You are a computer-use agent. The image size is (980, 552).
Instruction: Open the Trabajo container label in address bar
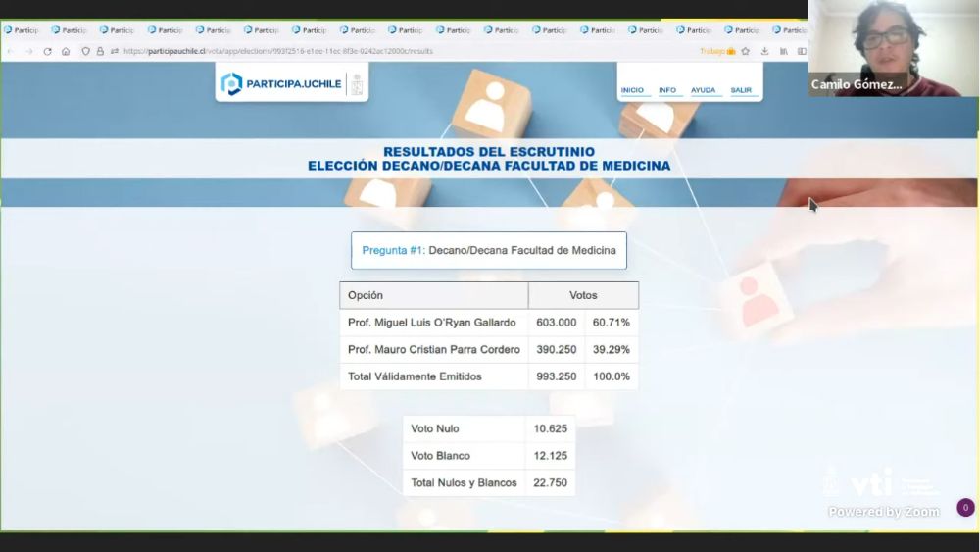[716, 51]
